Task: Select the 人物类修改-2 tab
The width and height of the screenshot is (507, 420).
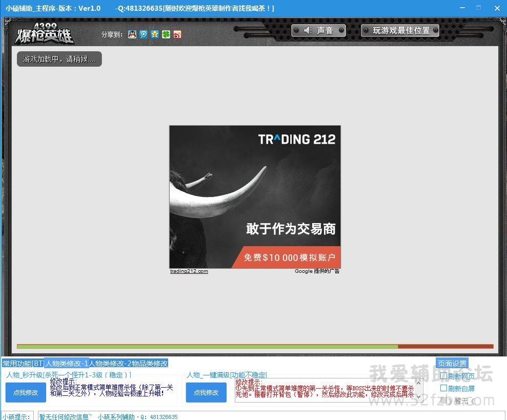Action: (x=110, y=363)
